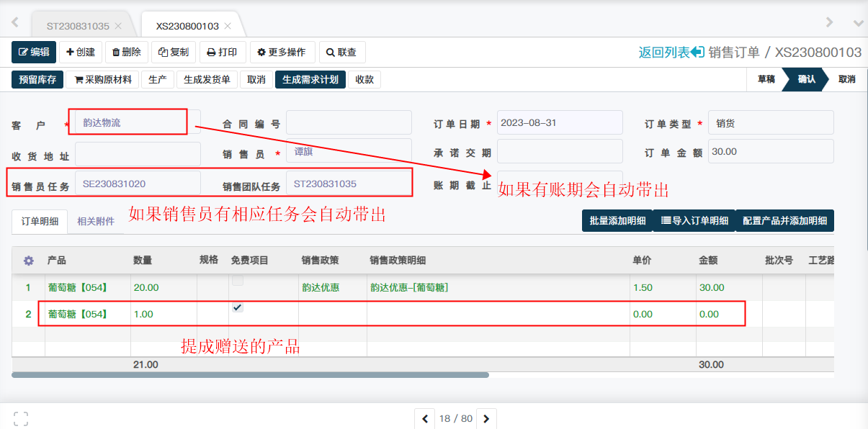The width and height of the screenshot is (868, 429).
Task: Click the fullscreen icon at bottom left
Action: [x=21, y=418]
